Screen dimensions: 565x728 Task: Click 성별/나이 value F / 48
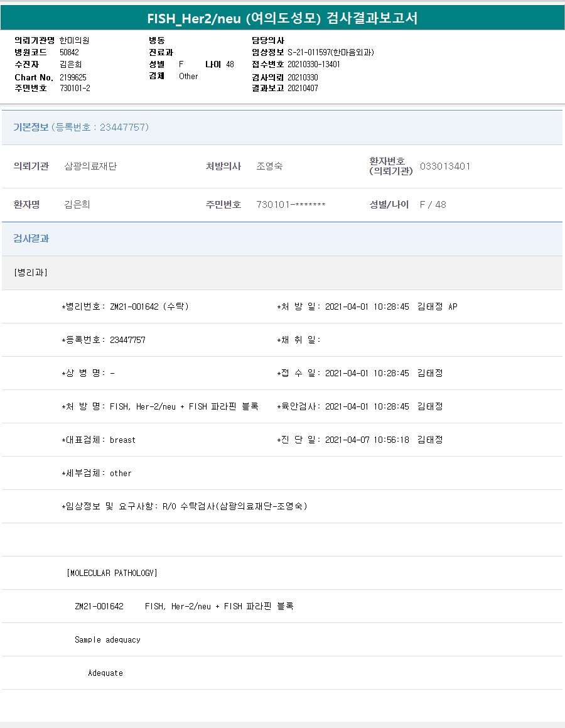click(433, 205)
